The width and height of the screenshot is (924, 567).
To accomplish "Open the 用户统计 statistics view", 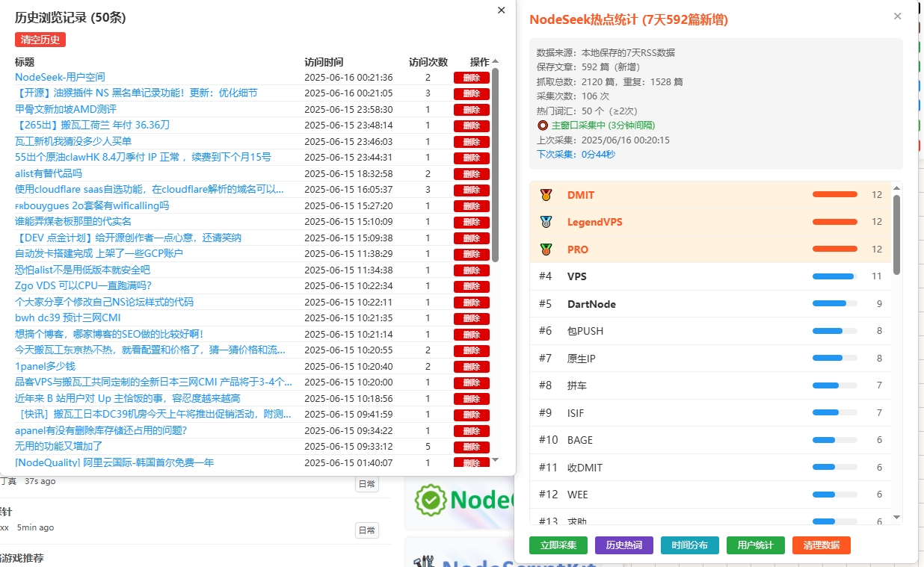I will 755,545.
